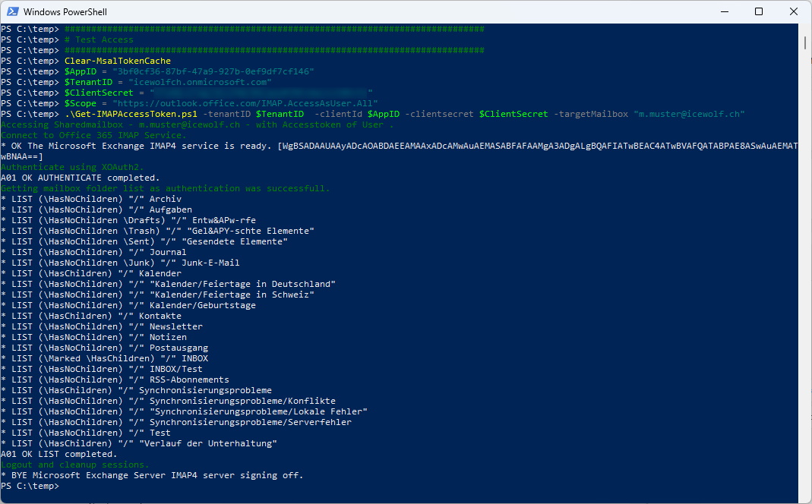Click the LIST row for Kontakte

(91, 316)
